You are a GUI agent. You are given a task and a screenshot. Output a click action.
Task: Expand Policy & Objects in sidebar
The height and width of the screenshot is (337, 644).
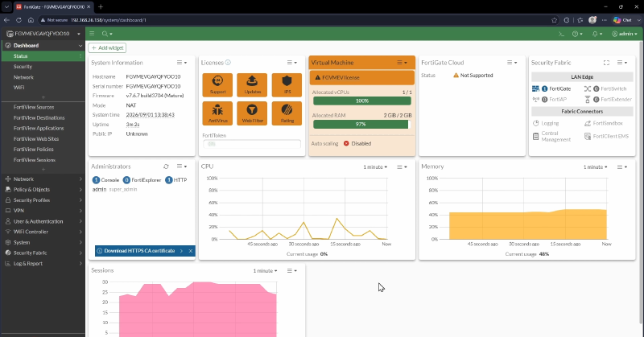43,190
